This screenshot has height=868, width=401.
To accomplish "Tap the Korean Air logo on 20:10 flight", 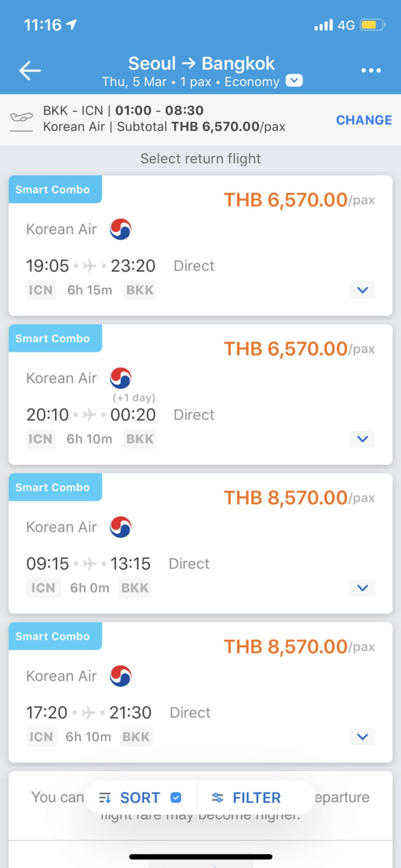I will [121, 378].
